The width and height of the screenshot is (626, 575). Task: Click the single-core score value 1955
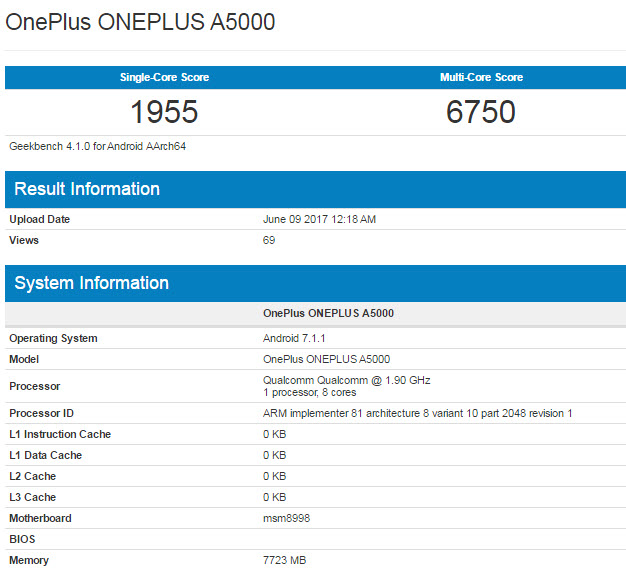[x=164, y=112]
